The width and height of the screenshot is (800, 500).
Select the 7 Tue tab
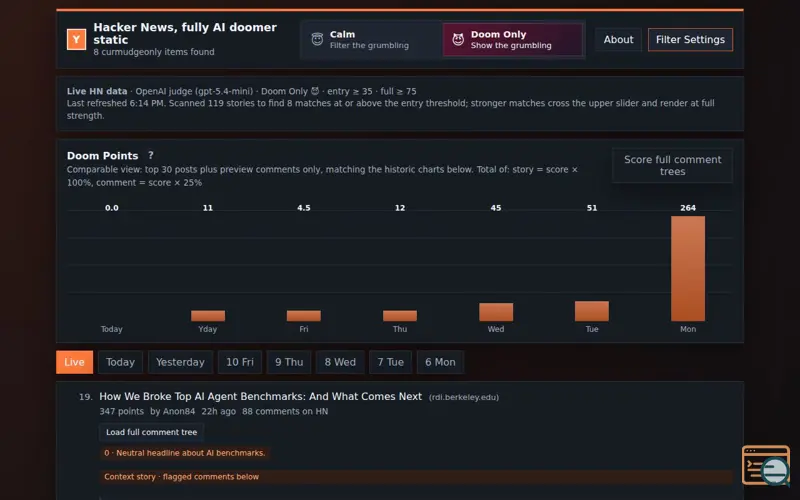390,362
